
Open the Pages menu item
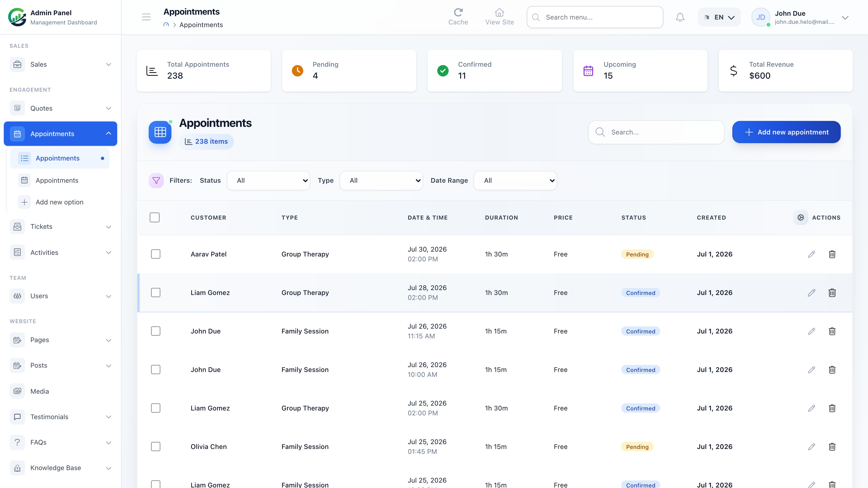tap(60, 340)
